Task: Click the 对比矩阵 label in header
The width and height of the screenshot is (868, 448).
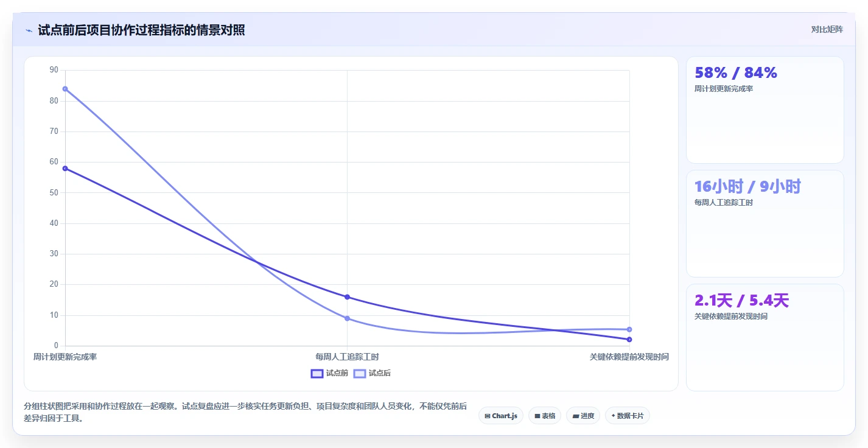Action: (x=827, y=29)
